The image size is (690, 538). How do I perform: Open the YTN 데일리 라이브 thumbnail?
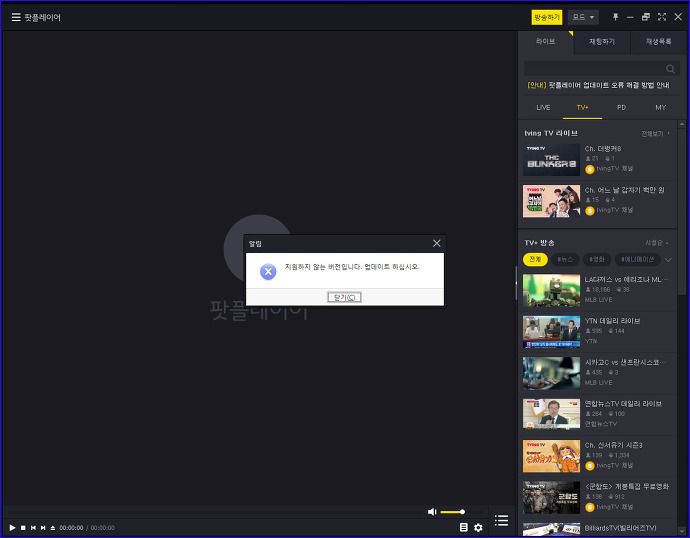(x=551, y=332)
